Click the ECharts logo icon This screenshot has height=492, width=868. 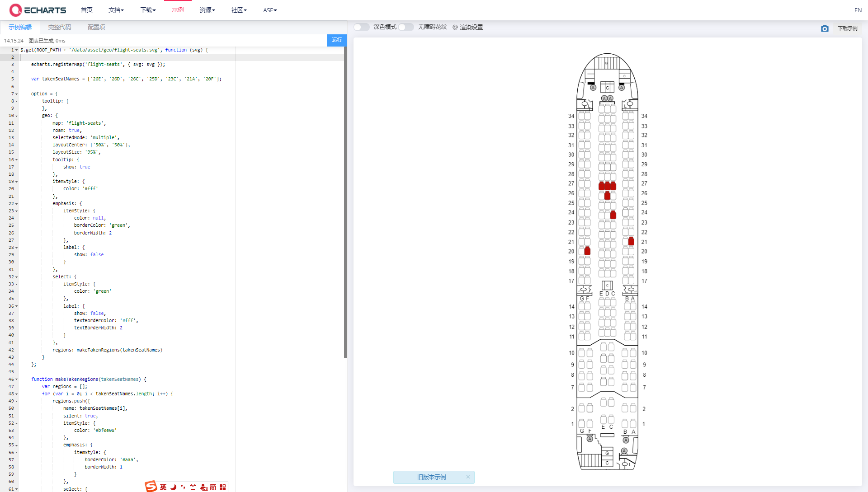click(x=15, y=9)
